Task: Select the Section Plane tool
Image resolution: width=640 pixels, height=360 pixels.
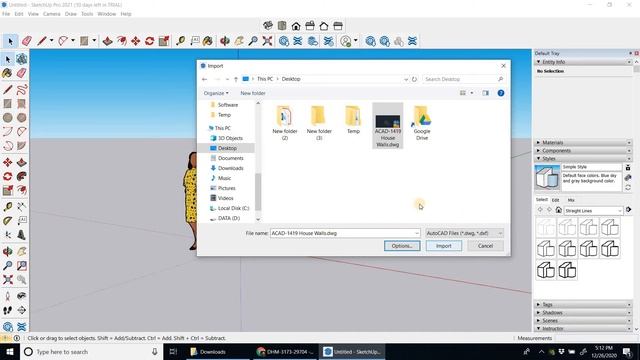Action: pyautogui.click(x=22, y=310)
